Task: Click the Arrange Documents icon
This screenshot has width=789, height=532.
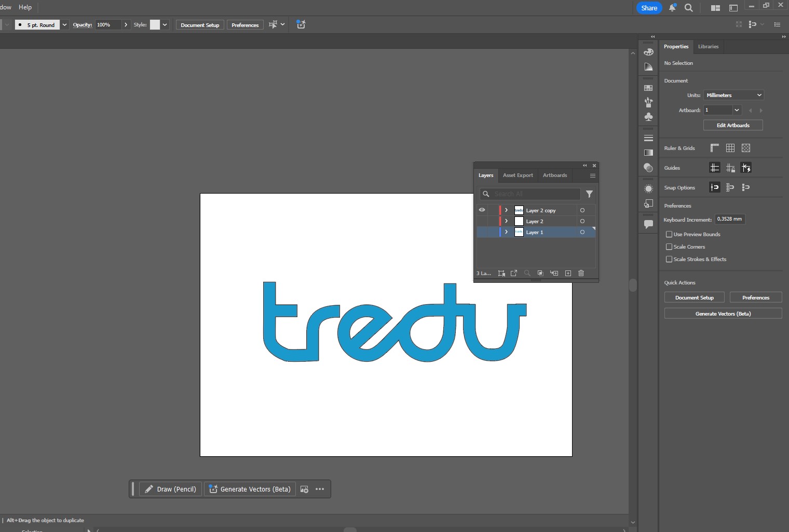Action: [715, 8]
